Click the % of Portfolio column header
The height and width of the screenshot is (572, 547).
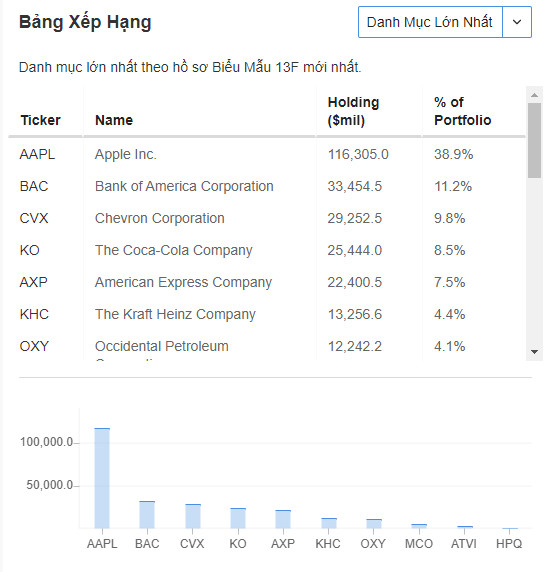[x=462, y=111]
